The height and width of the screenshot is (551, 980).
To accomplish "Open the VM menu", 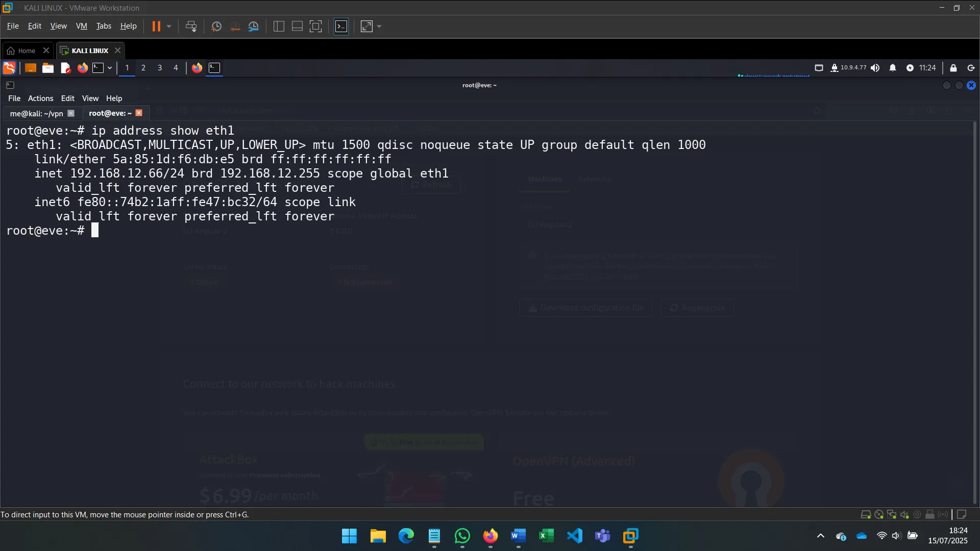I will 81,26.
